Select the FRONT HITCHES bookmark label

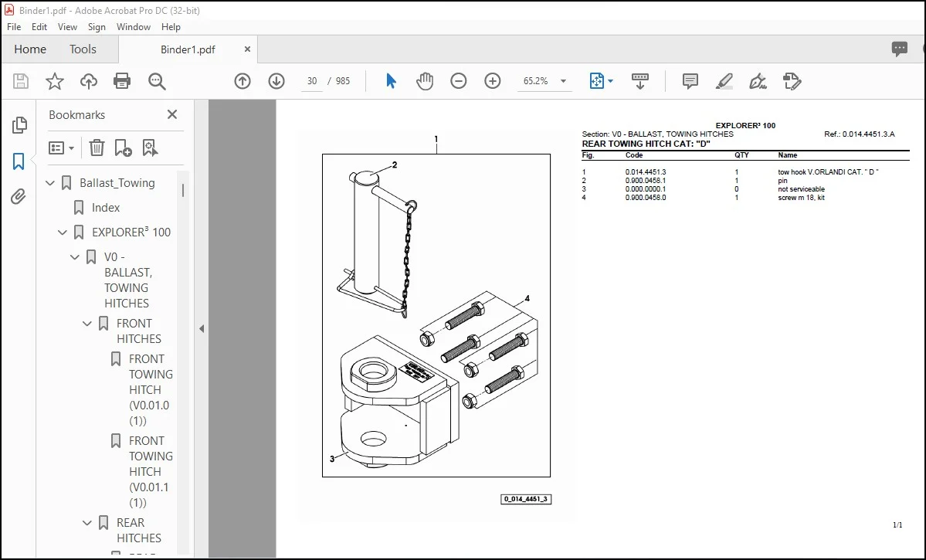pyautogui.click(x=139, y=331)
